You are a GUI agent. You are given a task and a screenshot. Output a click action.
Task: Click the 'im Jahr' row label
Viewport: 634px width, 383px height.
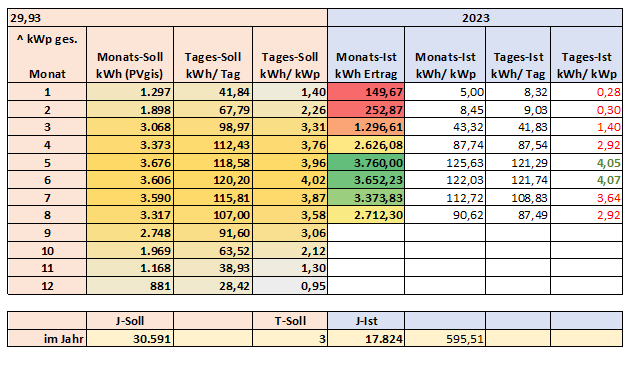(x=47, y=338)
